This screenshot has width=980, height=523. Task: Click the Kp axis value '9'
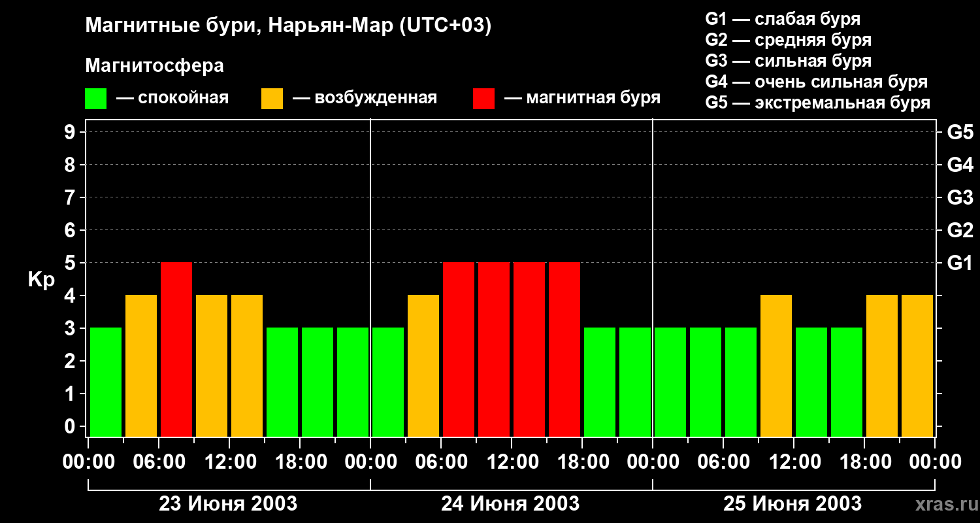pos(71,132)
